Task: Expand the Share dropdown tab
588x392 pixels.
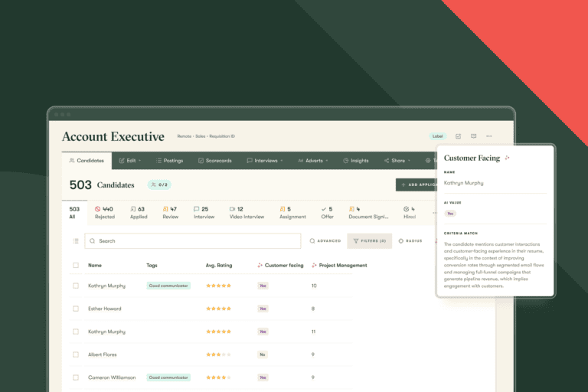Action: coord(397,161)
